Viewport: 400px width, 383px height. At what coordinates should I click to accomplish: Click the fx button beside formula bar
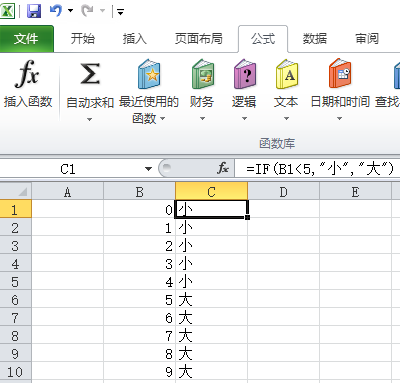223,168
